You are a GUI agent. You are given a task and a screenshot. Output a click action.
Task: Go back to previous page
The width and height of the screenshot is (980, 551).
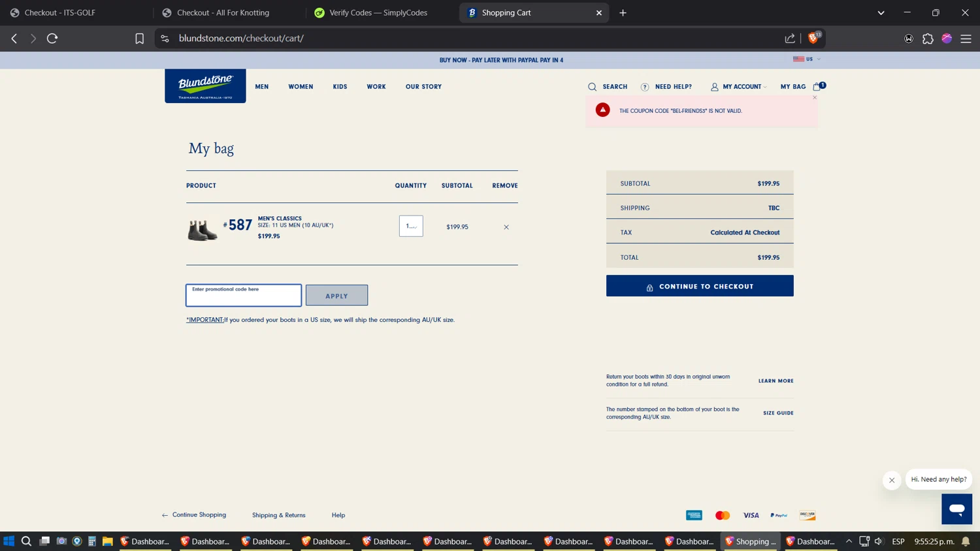14,39
